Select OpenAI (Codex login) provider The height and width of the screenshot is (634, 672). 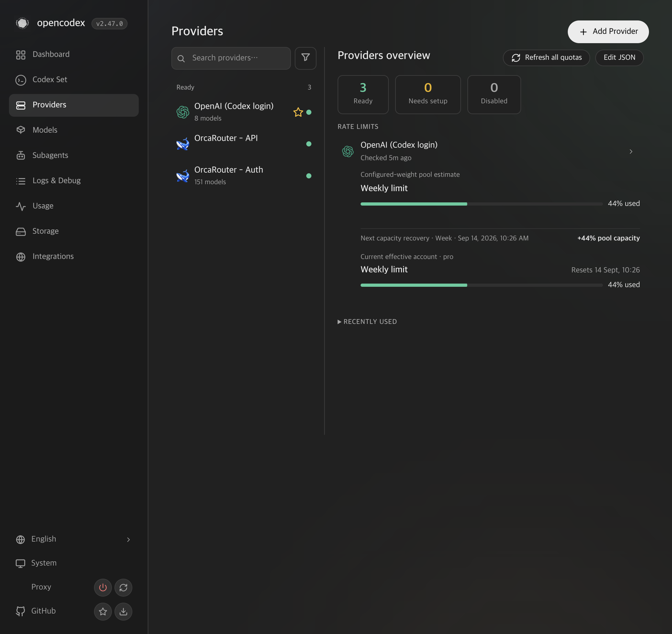(244, 112)
